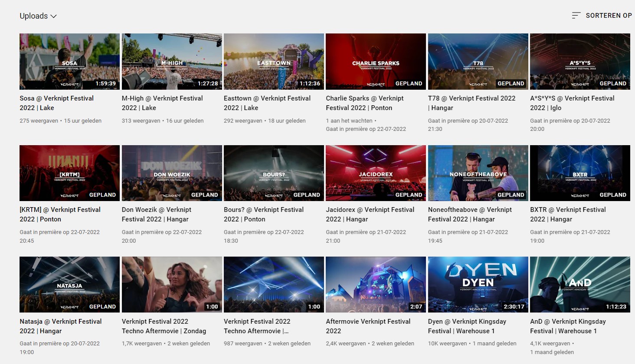Viewport: 635px width, 364px height.
Task: Click '313 weergaven • 16 uur geleden' text
Action: point(163,121)
